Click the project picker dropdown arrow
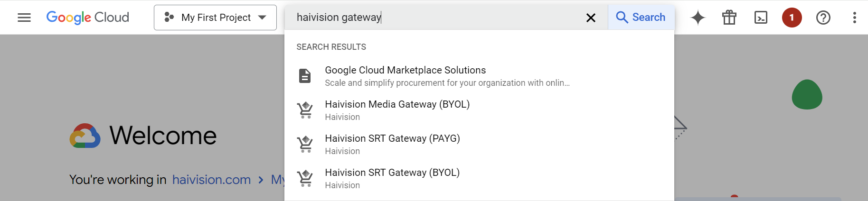 [262, 18]
